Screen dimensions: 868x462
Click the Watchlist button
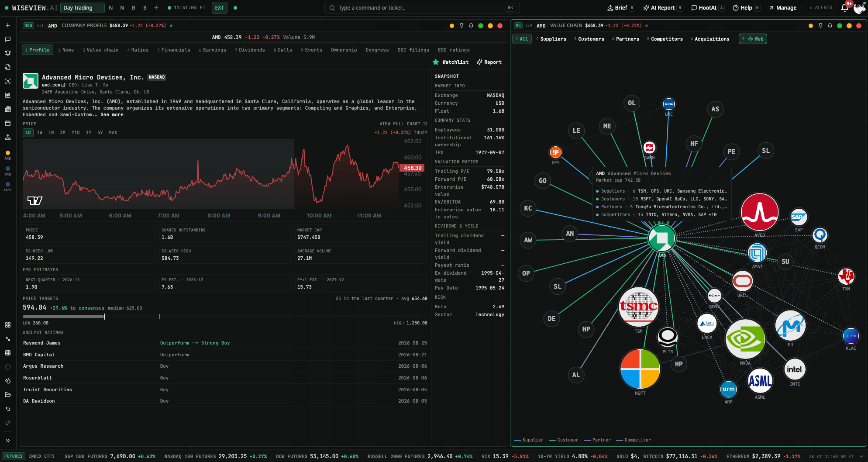tap(451, 62)
